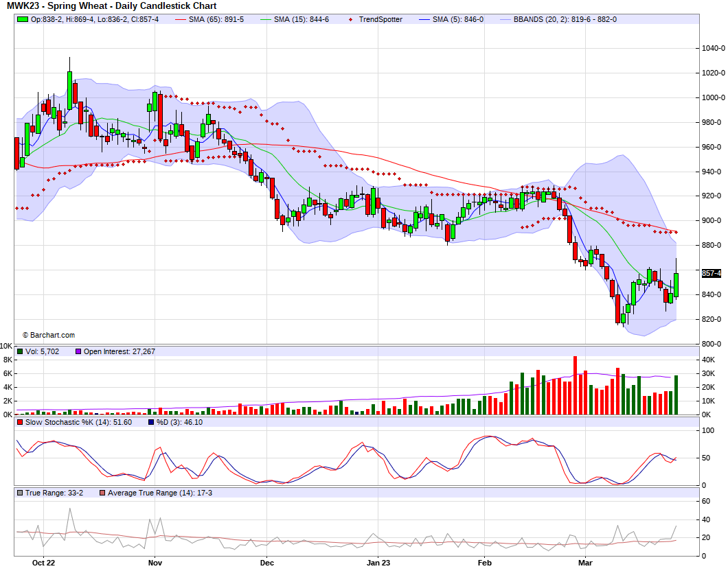Viewport: 728px width, 584px height.
Task: Click the 1040-0 price axis label
Action: (x=714, y=48)
